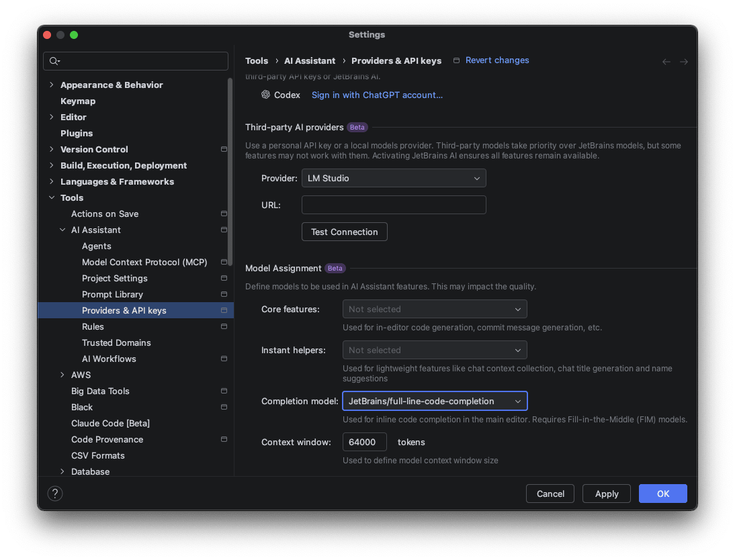
Task: Collapse the Tools tree section
Action: point(52,197)
